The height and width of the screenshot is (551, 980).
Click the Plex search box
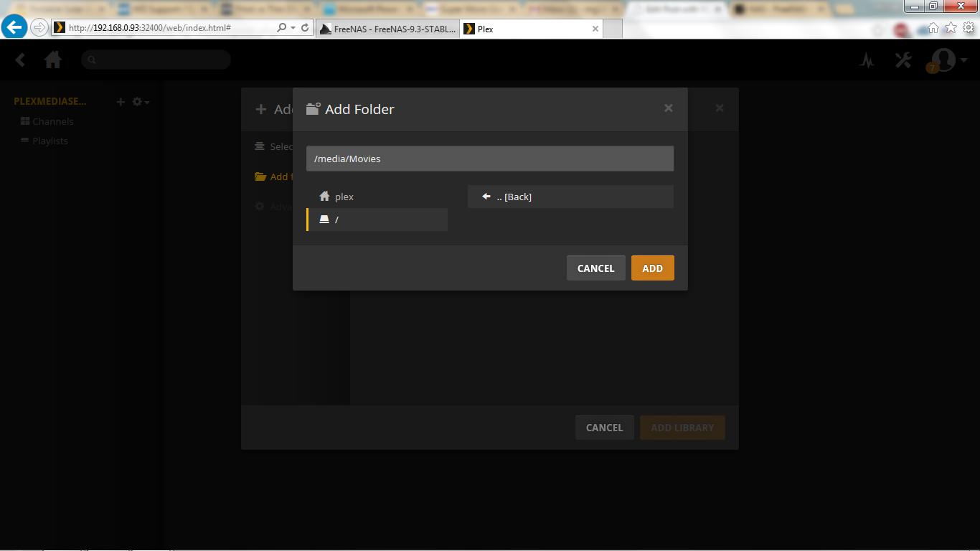(x=156, y=60)
